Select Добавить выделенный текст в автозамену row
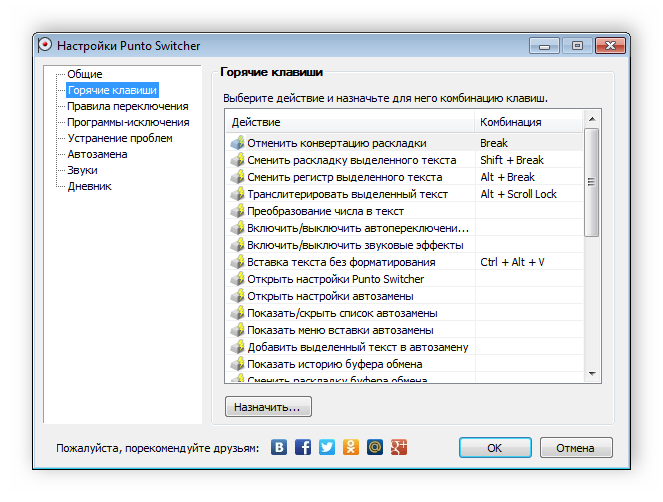Viewport: 663px width, 502px height. [x=404, y=347]
